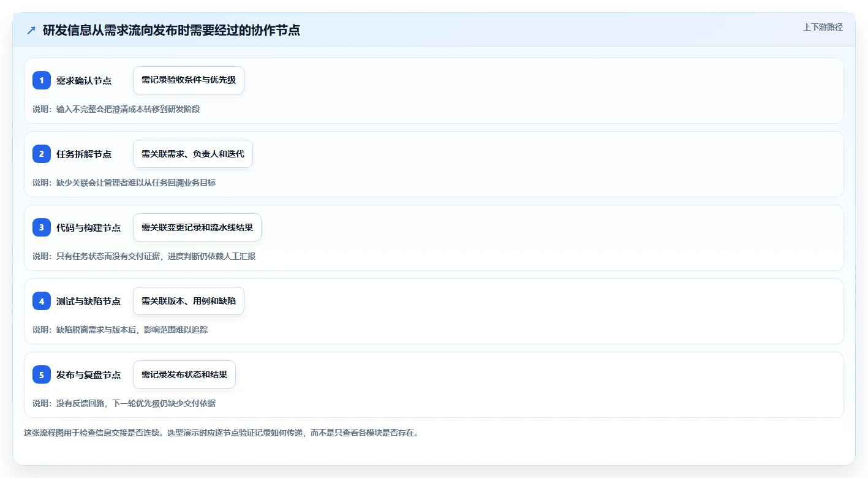868x478 pixels.
Task: Select the 测试与缺陷节点 heading
Action: 88,301
